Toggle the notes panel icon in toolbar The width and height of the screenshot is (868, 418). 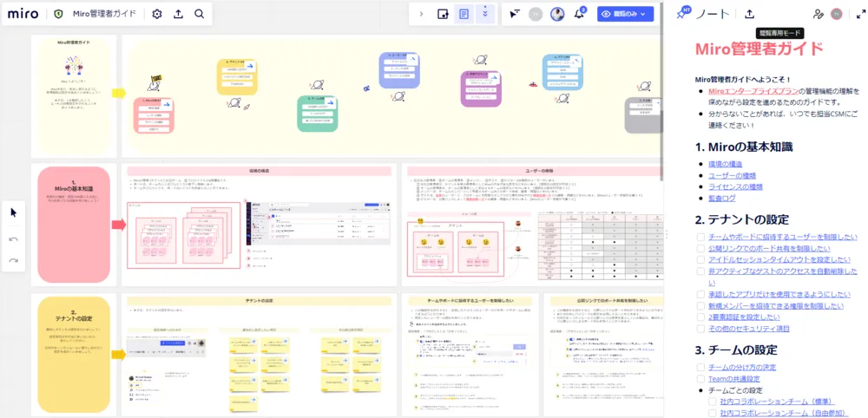tap(464, 14)
